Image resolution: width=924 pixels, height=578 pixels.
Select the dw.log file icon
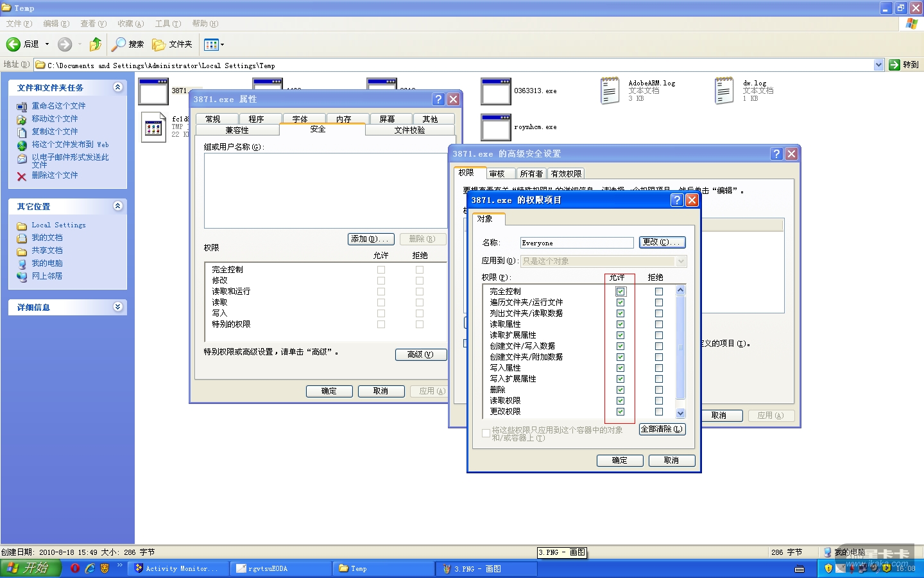click(724, 91)
